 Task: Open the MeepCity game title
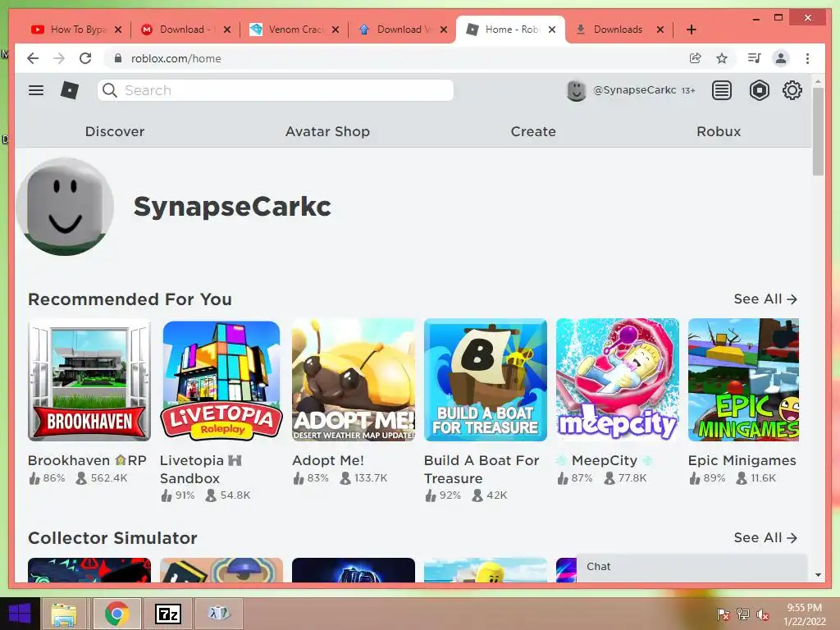click(605, 460)
